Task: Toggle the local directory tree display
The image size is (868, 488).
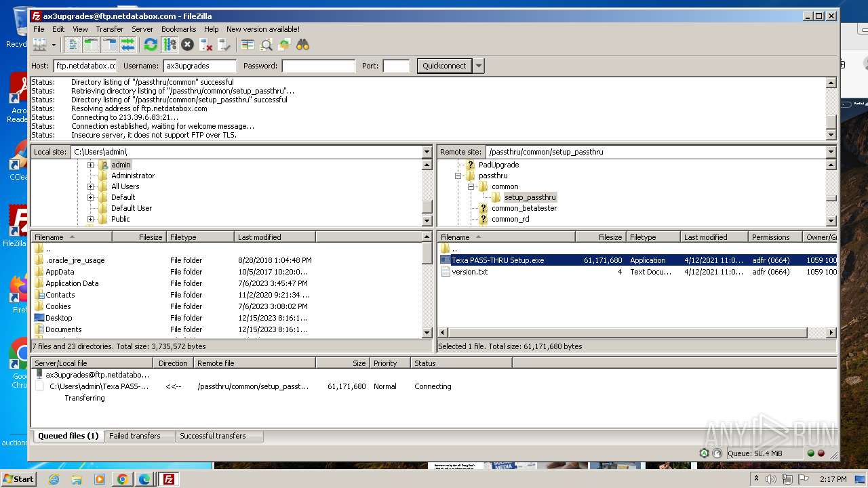Action: pos(91,45)
